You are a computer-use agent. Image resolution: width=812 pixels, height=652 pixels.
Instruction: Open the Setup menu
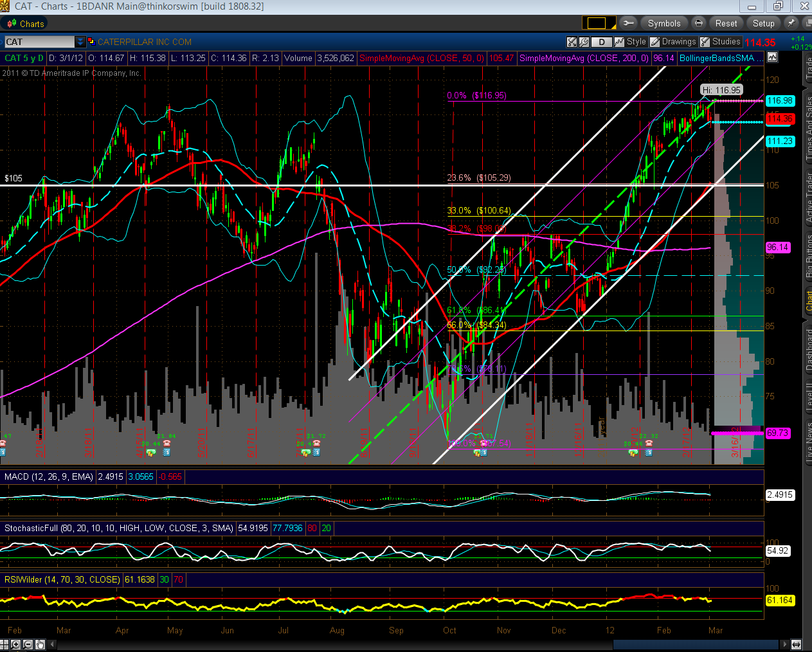tap(763, 23)
